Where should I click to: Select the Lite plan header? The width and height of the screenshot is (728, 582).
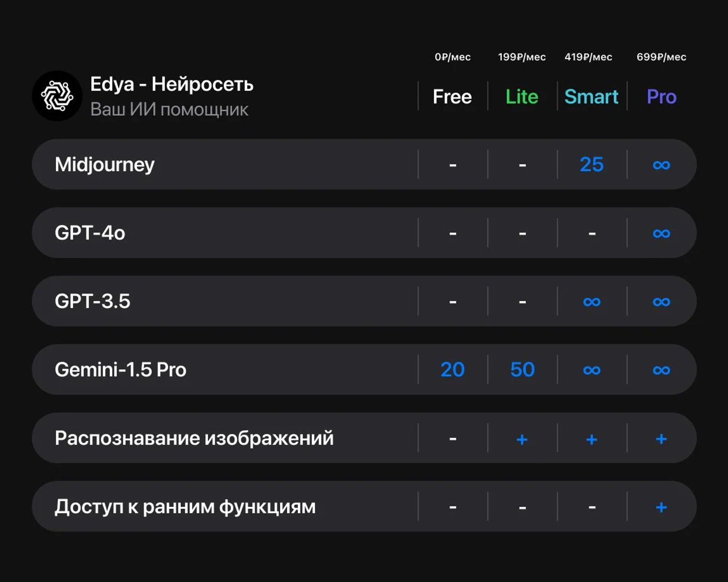point(522,96)
